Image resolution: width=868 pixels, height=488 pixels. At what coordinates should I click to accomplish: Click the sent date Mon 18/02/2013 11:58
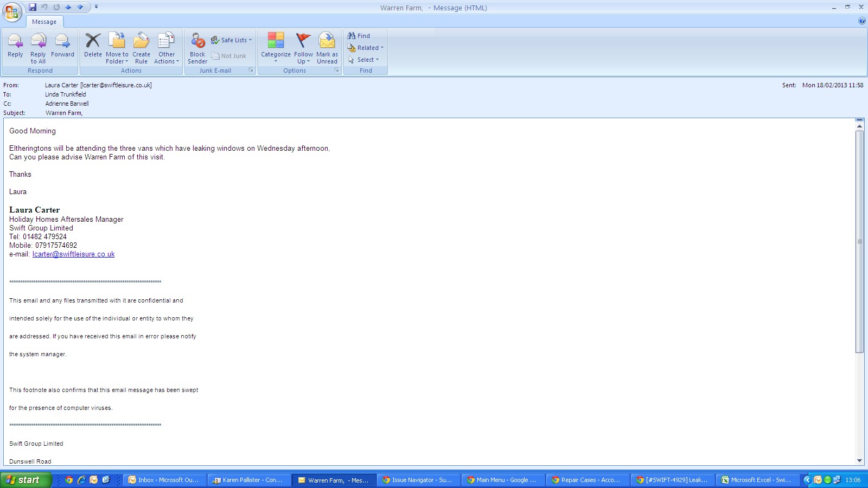coord(833,85)
